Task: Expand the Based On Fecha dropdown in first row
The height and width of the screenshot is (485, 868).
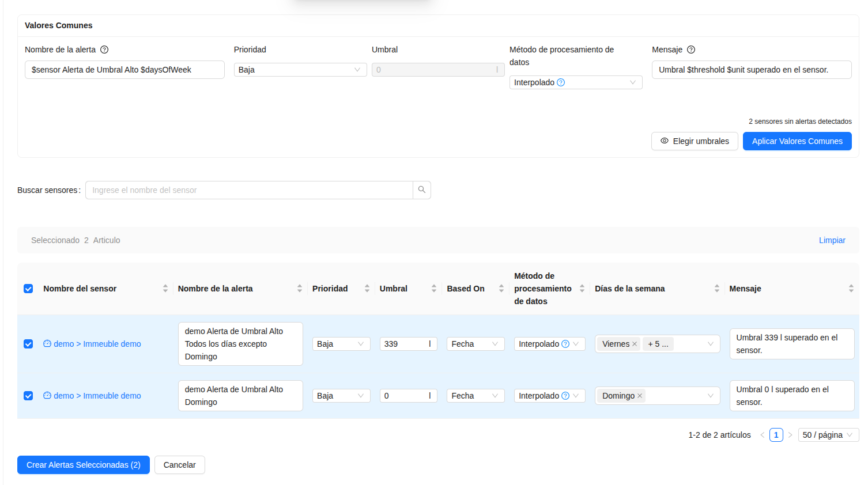Action: point(475,344)
